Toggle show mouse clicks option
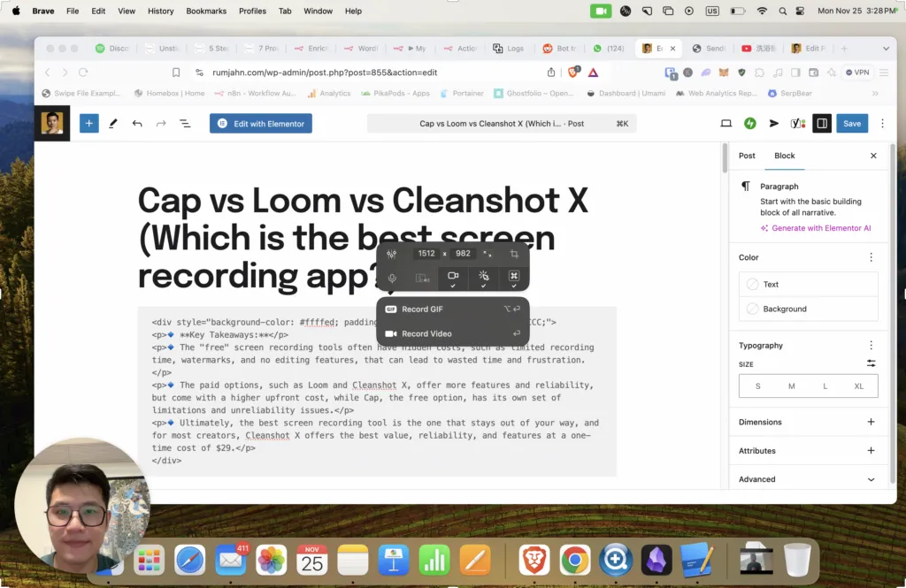The image size is (906, 588). (x=483, y=278)
